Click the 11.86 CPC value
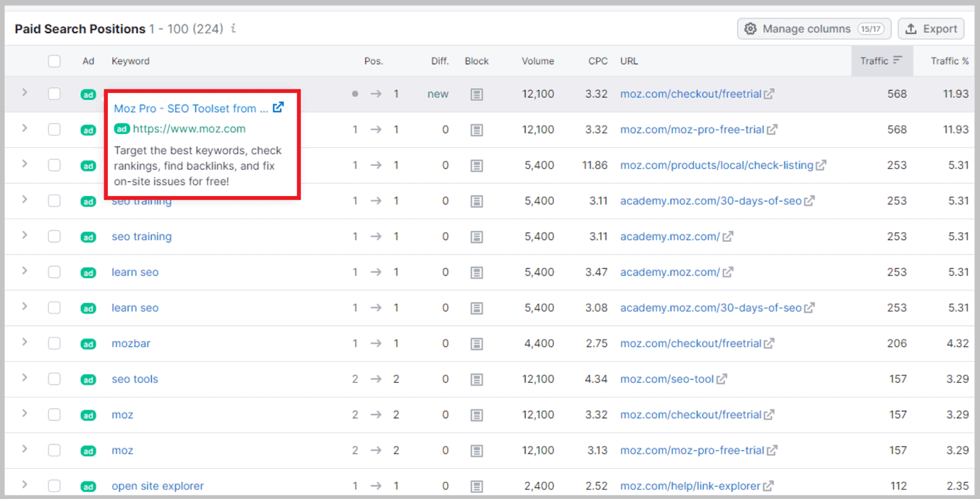The height and width of the screenshot is (499, 980). (595, 165)
